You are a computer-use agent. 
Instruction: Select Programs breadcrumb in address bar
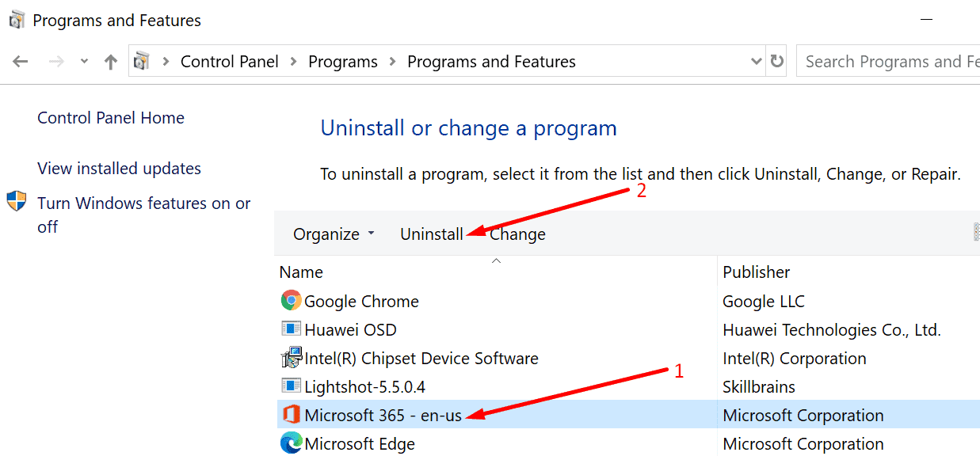(x=343, y=62)
